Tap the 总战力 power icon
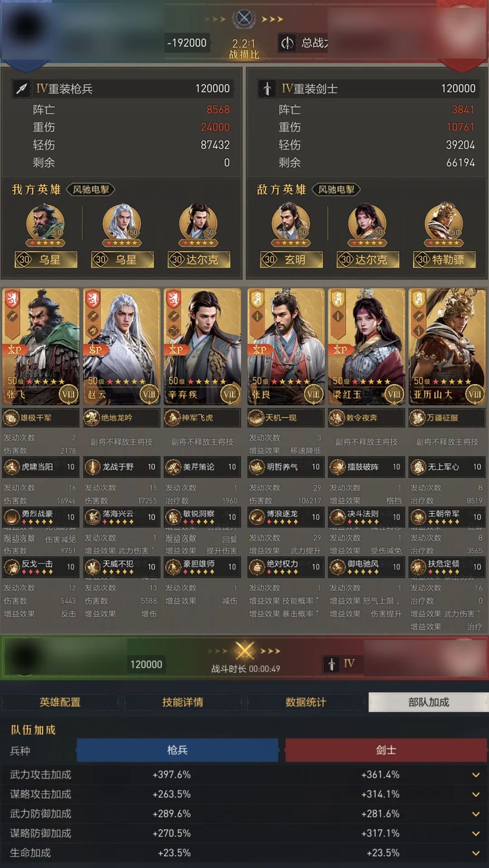Viewport: 489px width, 868px height. click(288, 43)
